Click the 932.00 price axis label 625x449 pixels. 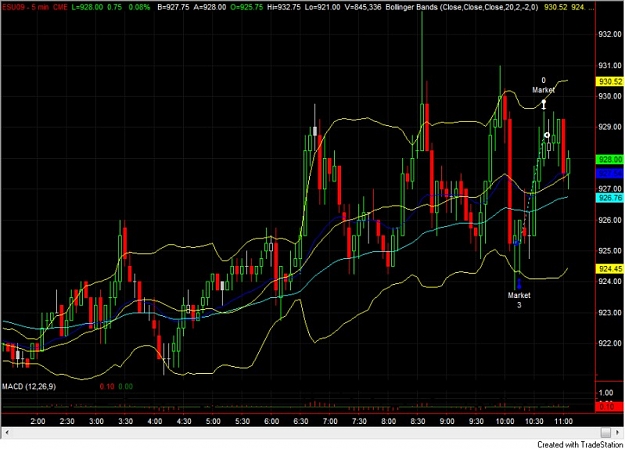pyautogui.click(x=610, y=35)
